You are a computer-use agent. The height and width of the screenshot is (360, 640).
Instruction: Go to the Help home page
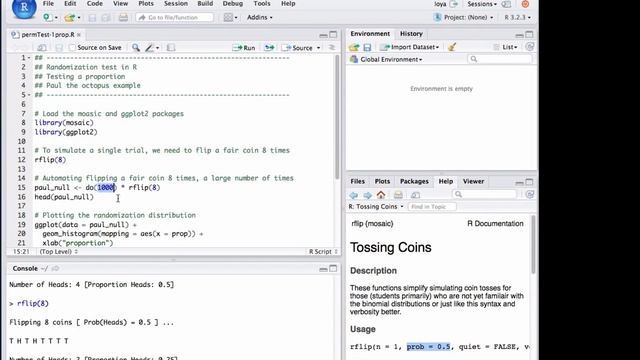click(x=381, y=194)
